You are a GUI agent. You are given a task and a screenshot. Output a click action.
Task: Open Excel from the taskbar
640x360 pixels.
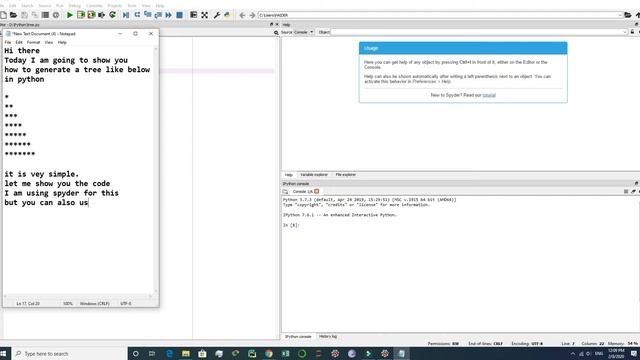pyautogui.click(x=285, y=354)
